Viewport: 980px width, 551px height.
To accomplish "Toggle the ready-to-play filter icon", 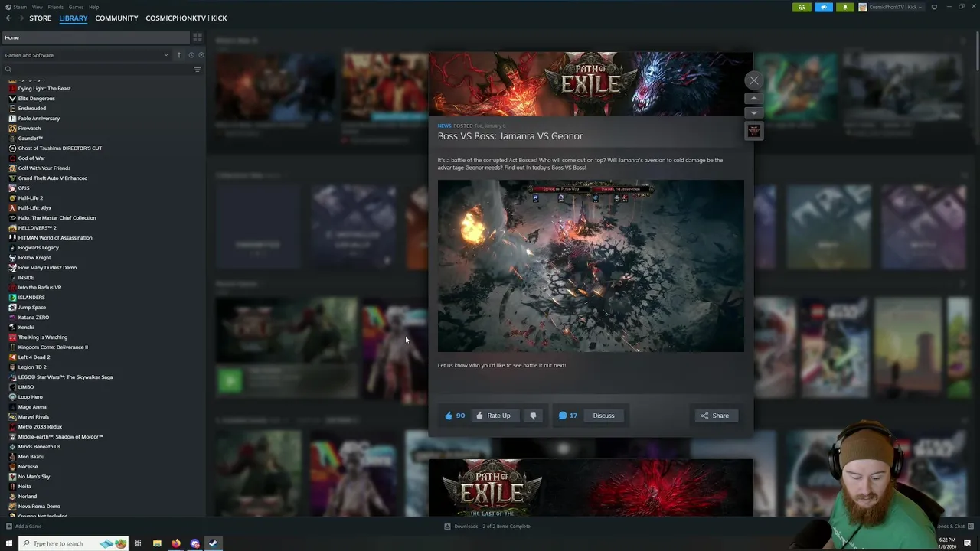I will tap(201, 55).
